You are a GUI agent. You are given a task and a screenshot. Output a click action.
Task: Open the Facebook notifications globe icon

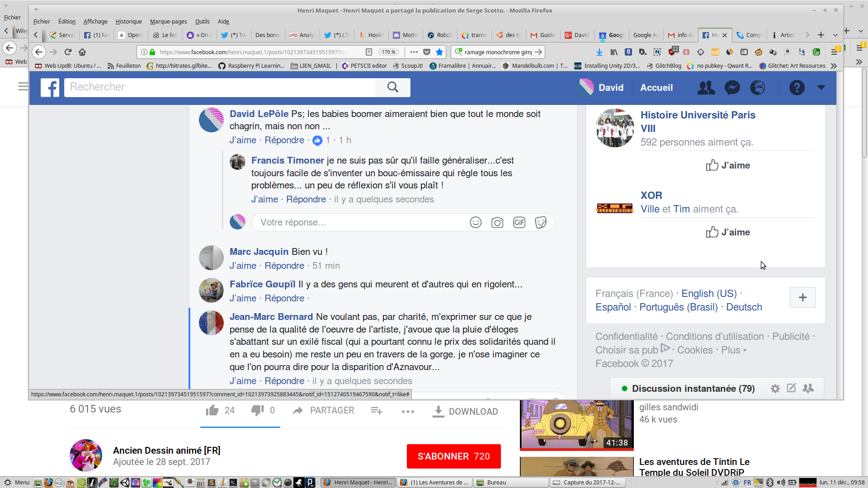pyautogui.click(x=758, y=88)
